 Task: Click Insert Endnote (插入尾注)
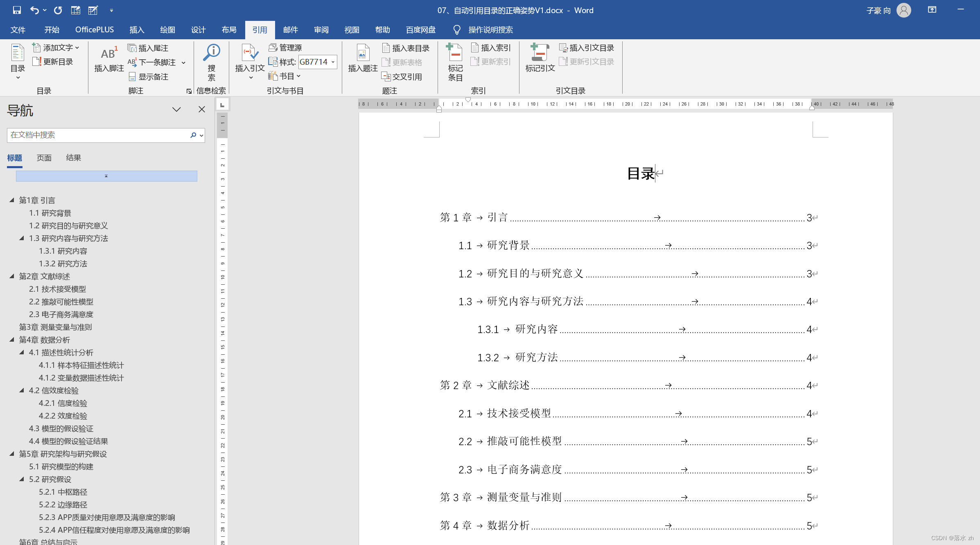[x=148, y=48]
